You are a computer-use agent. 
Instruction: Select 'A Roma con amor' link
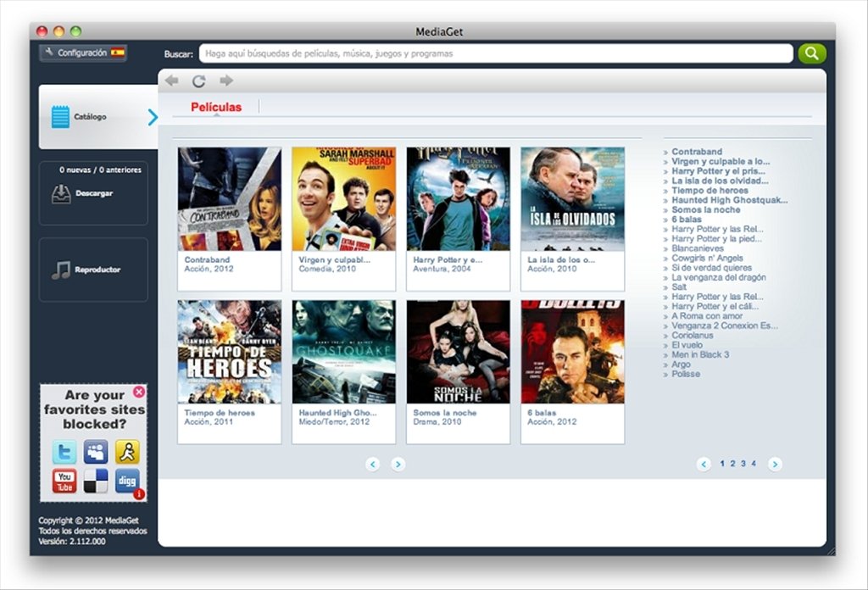[707, 316]
